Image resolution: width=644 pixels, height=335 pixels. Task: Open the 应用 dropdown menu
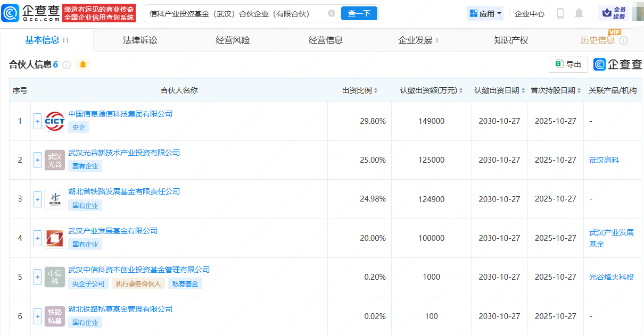click(x=485, y=14)
